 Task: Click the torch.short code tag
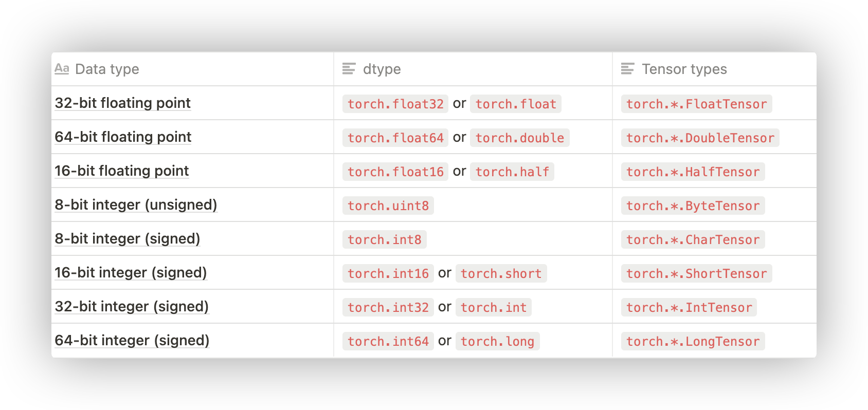501,273
